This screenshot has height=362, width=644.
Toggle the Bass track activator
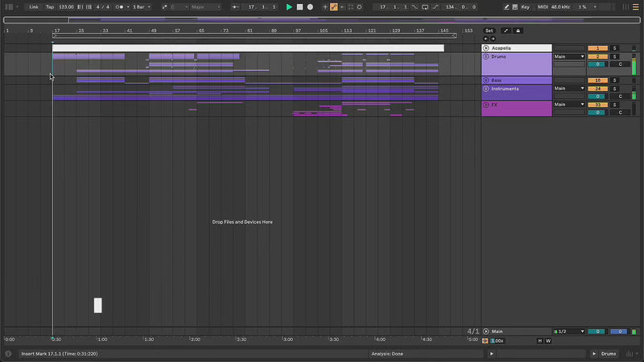click(597, 80)
